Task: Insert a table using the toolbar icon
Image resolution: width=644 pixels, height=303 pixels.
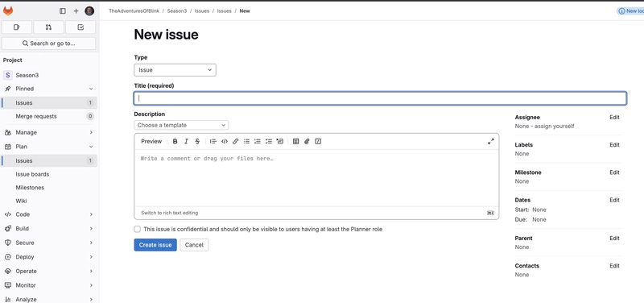Action: 295,142
